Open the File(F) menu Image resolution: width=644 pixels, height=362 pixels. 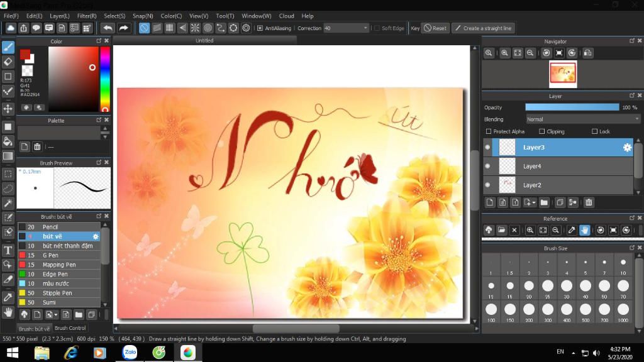(x=11, y=16)
